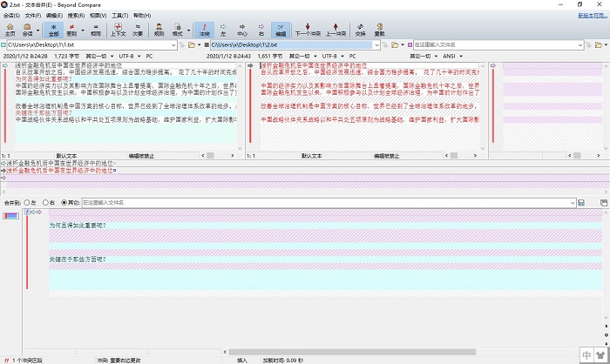The width and height of the screenshot is (610, 364).
Task: Go to the 主页 home toolbar icon
Action: click(x=10, y=30)
